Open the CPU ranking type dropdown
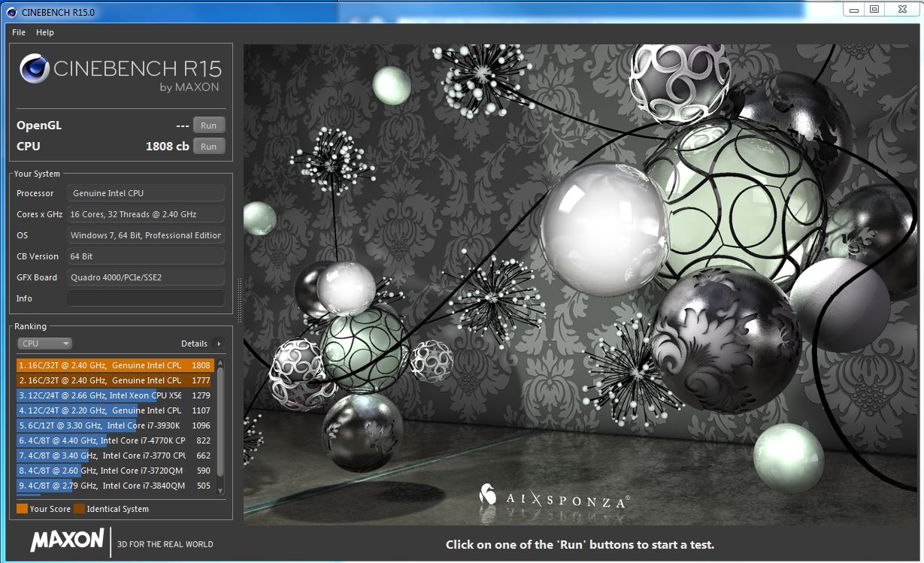 click(45, 344)
